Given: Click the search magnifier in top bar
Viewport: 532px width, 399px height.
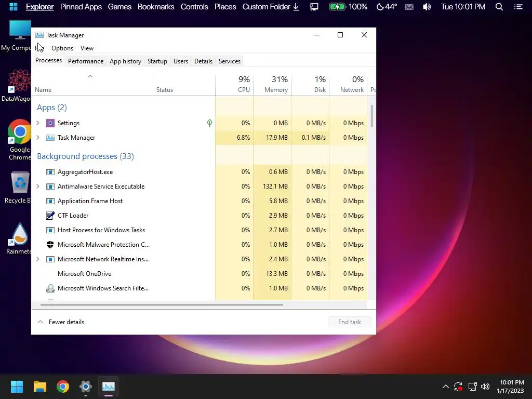Looking at the screenshot, I should click(499, 7).
